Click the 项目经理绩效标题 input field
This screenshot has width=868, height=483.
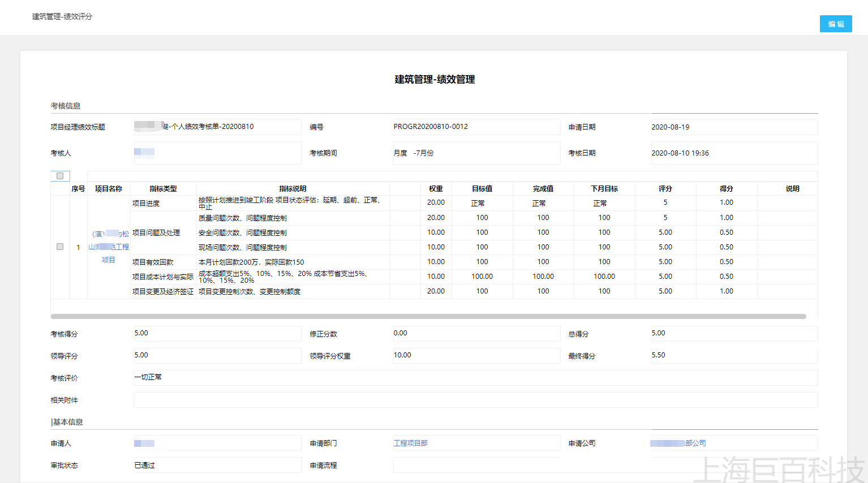217,127
